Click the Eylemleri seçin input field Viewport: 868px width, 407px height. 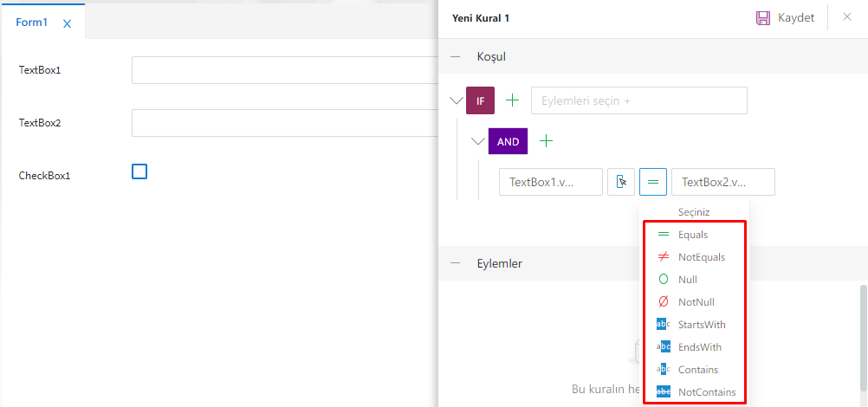(638, 100)
